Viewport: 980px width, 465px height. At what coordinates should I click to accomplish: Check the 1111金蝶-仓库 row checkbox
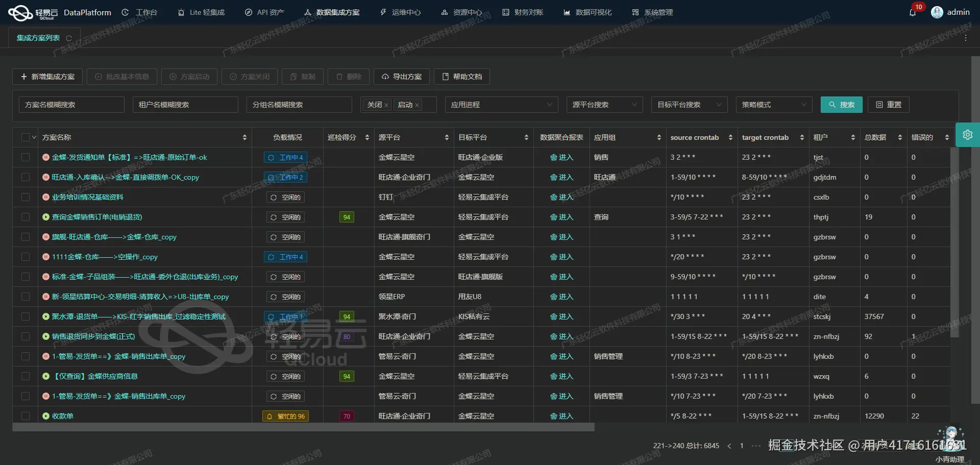point(26,257)
